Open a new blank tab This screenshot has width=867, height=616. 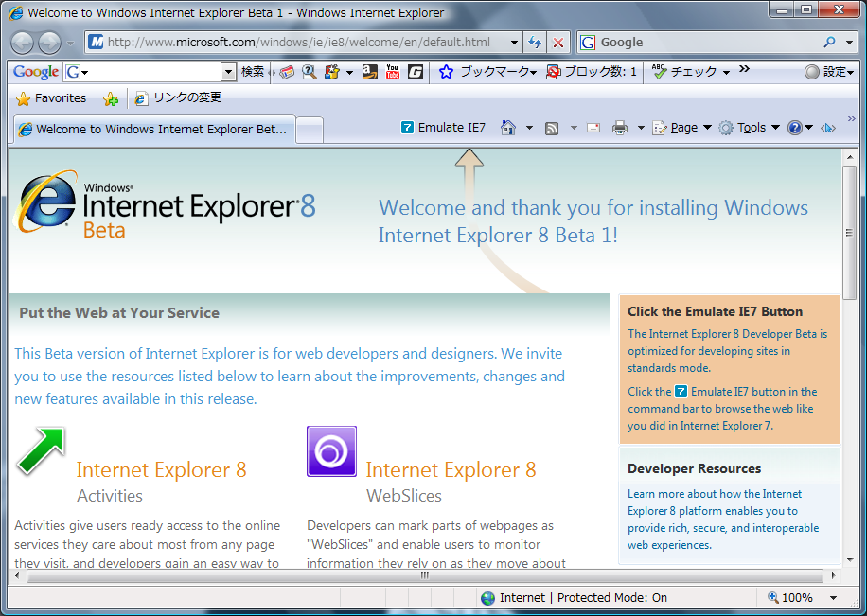click(x=310, y=131)
